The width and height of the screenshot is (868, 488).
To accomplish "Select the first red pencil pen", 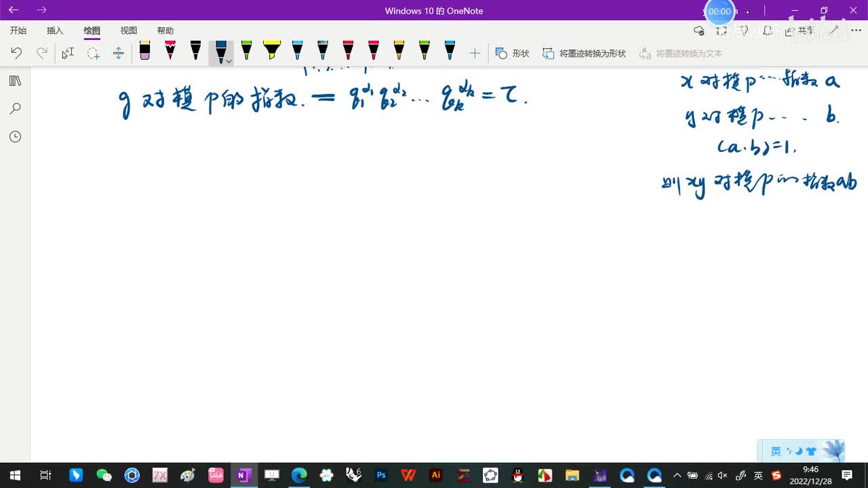I will (x=170, y=51).
